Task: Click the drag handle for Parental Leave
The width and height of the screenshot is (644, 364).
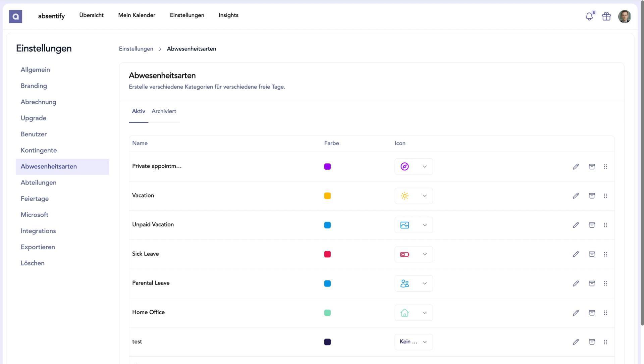Action: pos(605,283)
